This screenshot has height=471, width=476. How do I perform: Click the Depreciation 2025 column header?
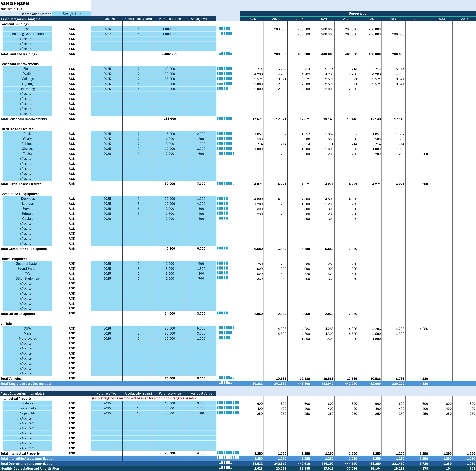click(x=252, y=19)
